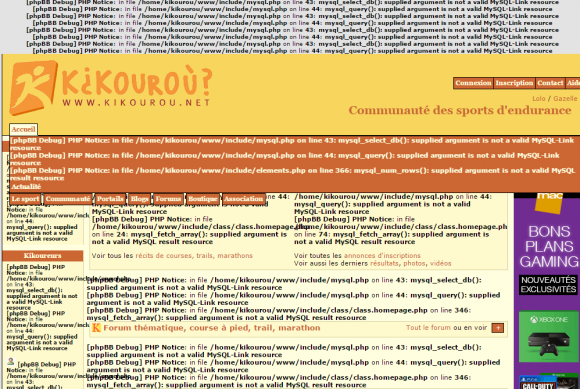Open the Blogs menu
This screenshot has height=389, width=580.
click(x=139, y=199)
